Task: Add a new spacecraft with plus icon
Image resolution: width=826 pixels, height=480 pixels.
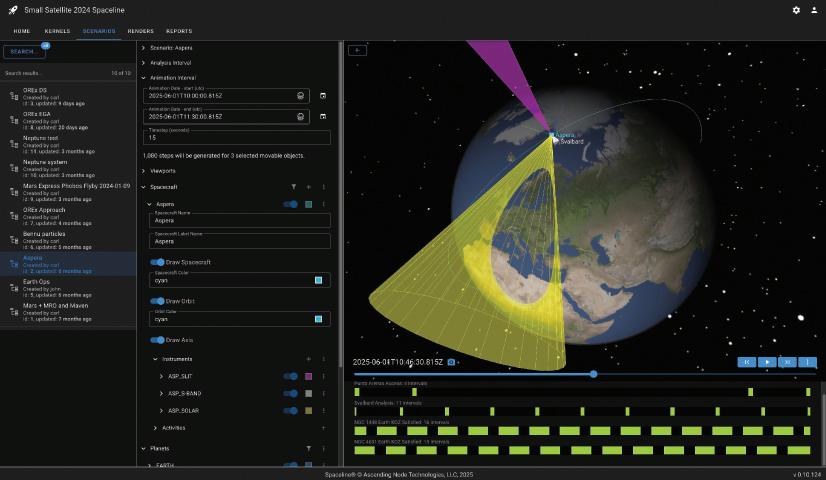Action: point(309,187)
